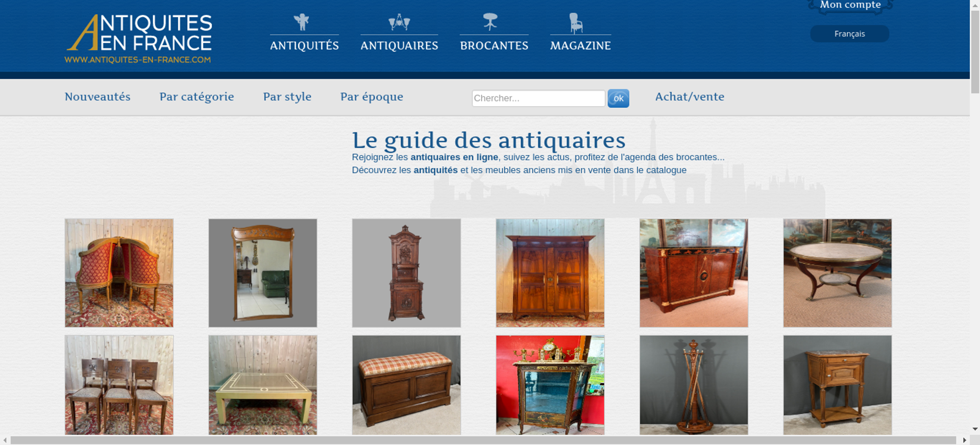Open the wooden framed mirror thumbnail
The height and width of the screenshot is (445, 980).
pyautogui.click(x=263, y=273)
